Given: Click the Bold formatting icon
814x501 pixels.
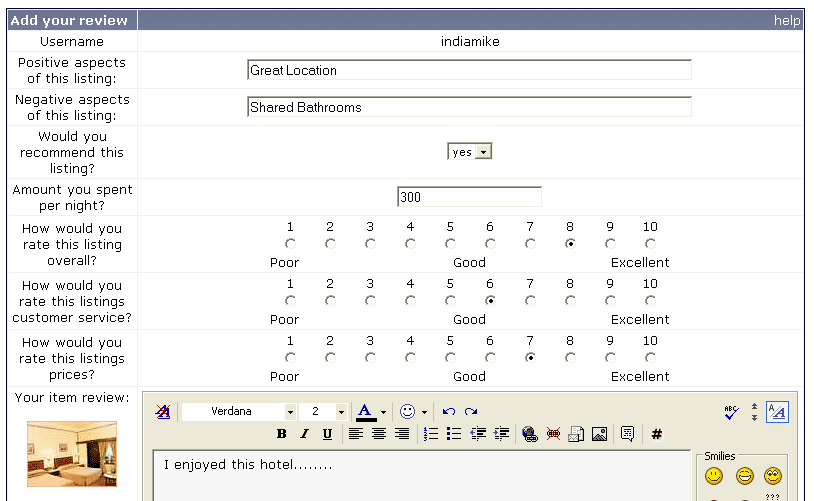Looking at the screenshot, I should pos(282,434).
